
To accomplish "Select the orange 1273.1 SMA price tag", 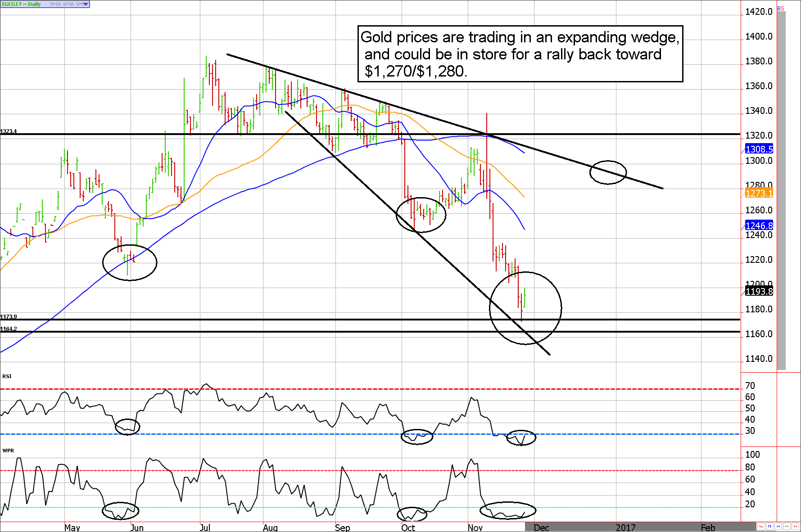I will [x=759, y=193].
